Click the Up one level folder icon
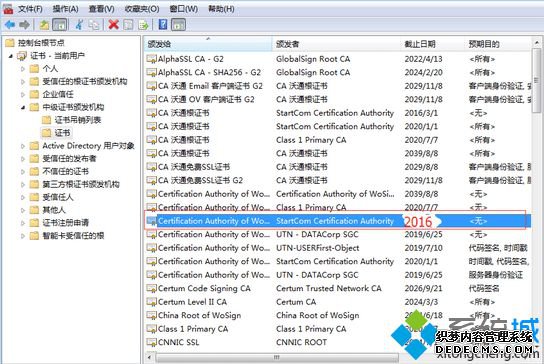Image resolution: width=544 pixels, height=364 pixels. click(x=44, y=25)
